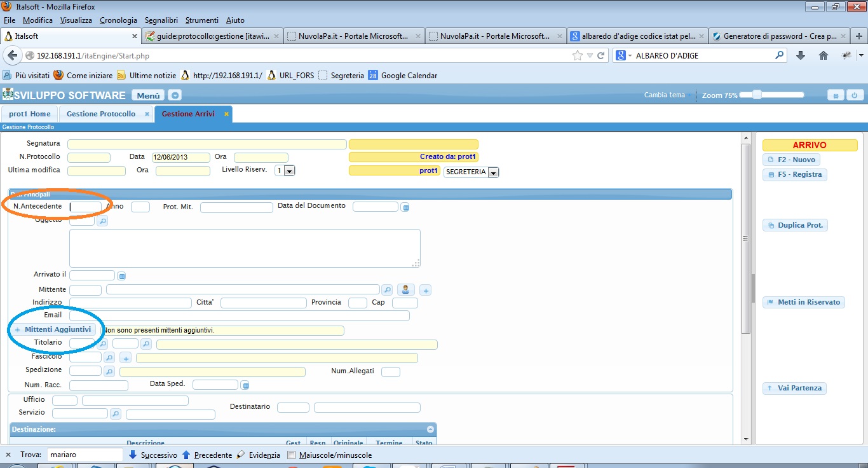Image resolution: width=868 pixels, height=468 pixels.
Task: Click the plus icon next to Mittente
Action: point(426,291)
